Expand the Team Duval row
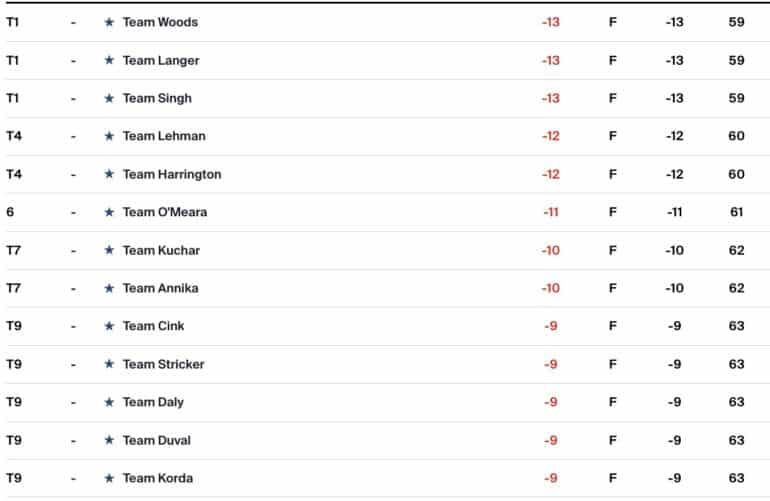Image resolution: width=770 pixels, height=501 pixels. point(385,440)
